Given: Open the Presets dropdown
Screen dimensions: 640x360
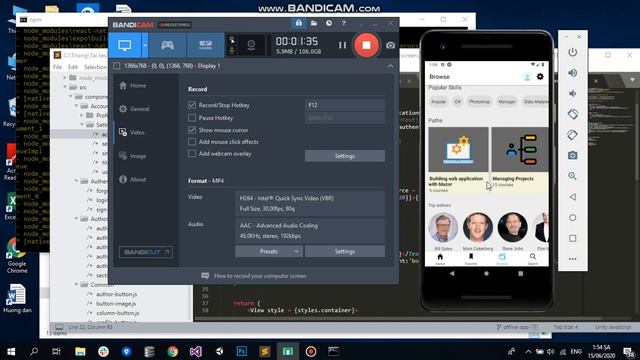Looking at the screenshot, I should 269,251.
